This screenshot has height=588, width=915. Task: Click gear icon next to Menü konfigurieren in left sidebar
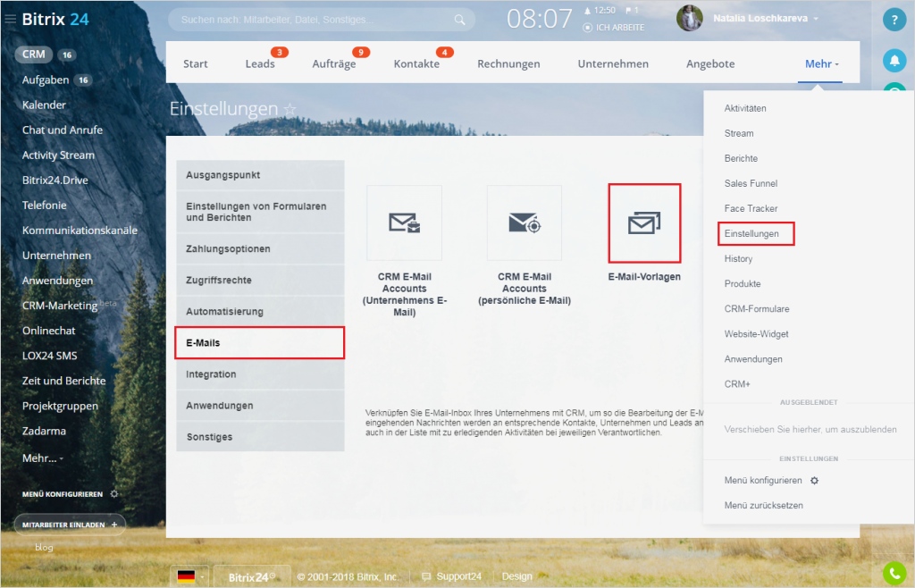tap(114, 493)
